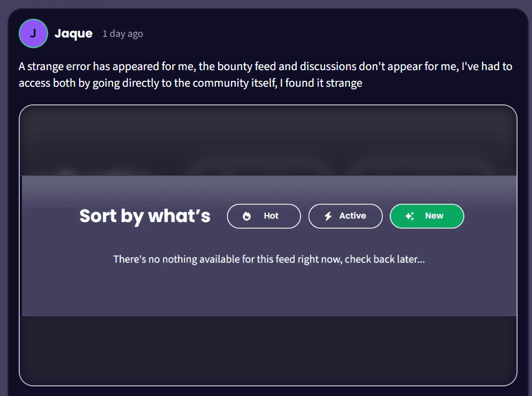Click the word "Hot" label text
Image resolution: width=532 pixels, height=396 pixels.
coord(271,216)
